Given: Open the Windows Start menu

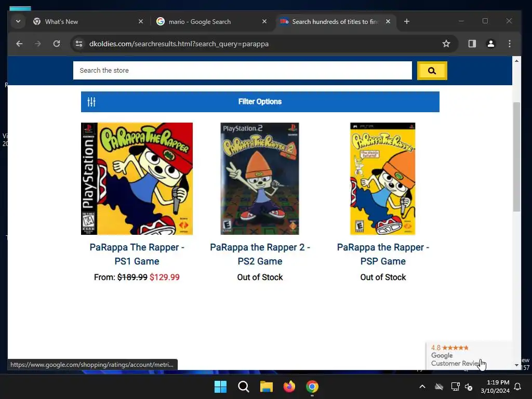Looking at the screenshot, I should click(220, 387).
